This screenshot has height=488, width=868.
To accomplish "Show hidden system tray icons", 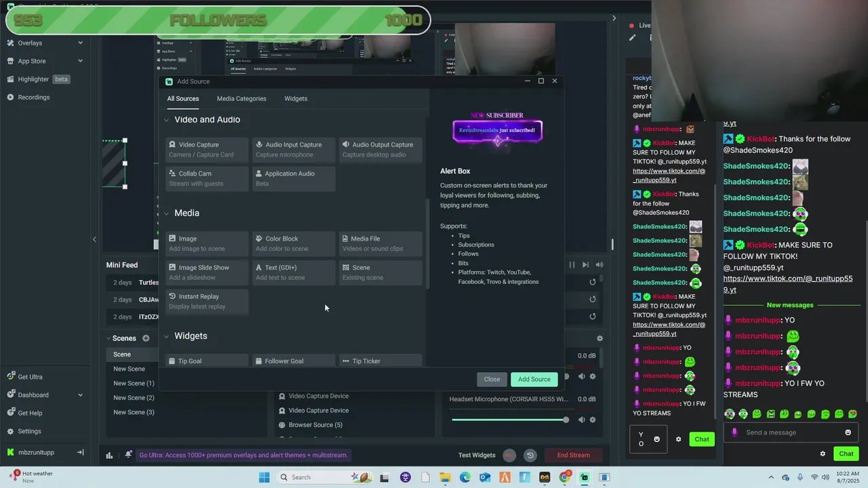I will 771,477.
